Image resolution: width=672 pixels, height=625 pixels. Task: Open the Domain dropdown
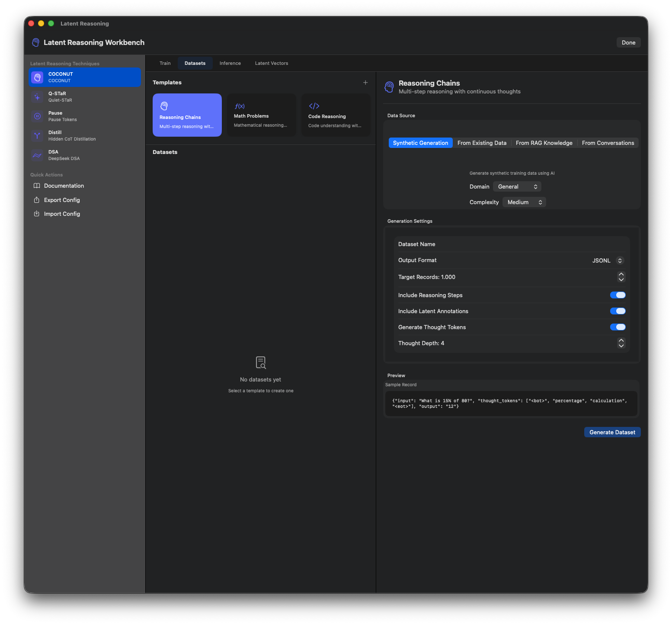(x=517, y=186)
